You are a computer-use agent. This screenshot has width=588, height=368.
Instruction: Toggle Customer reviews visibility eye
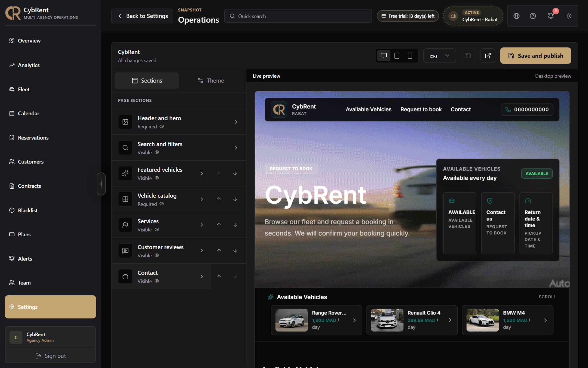(x=157, y=255)
